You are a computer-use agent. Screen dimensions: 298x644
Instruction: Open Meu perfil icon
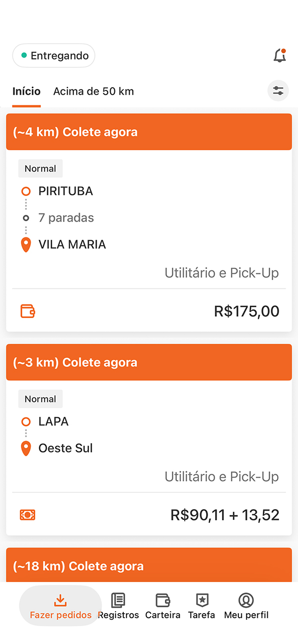tap(246, 600)
